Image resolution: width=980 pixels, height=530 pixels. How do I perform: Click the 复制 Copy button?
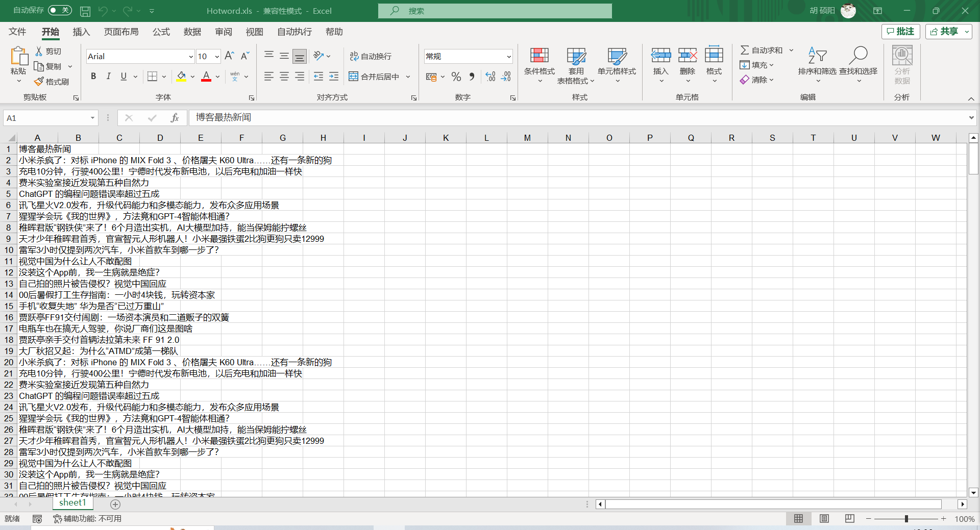coord(48,66)
